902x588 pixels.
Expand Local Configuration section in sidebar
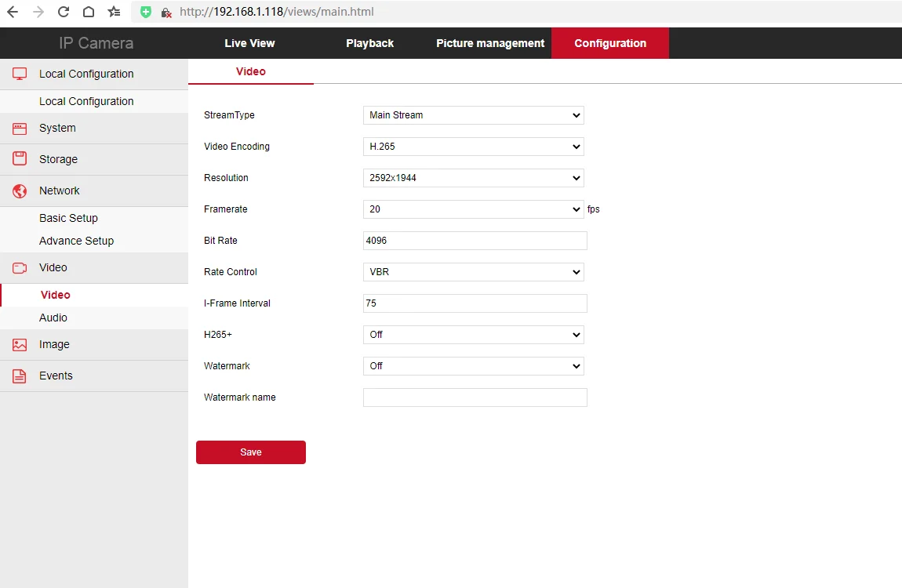coord(94,74)
